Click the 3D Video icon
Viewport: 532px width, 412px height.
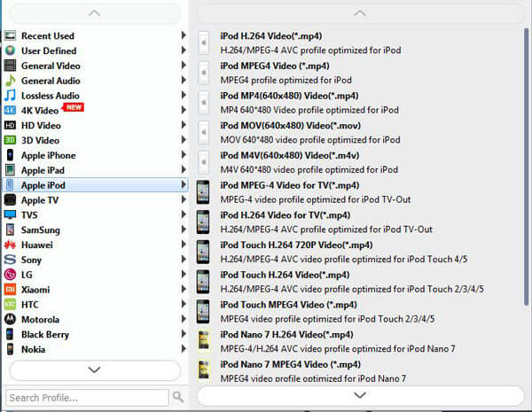tap(10, 140)
